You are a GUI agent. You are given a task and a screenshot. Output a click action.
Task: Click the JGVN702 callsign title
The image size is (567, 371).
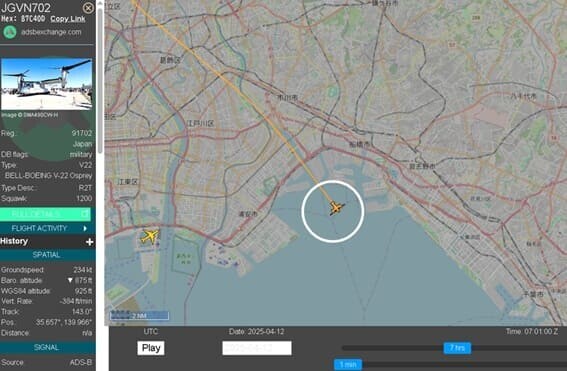pyautogui.click(x=26, y=8)
